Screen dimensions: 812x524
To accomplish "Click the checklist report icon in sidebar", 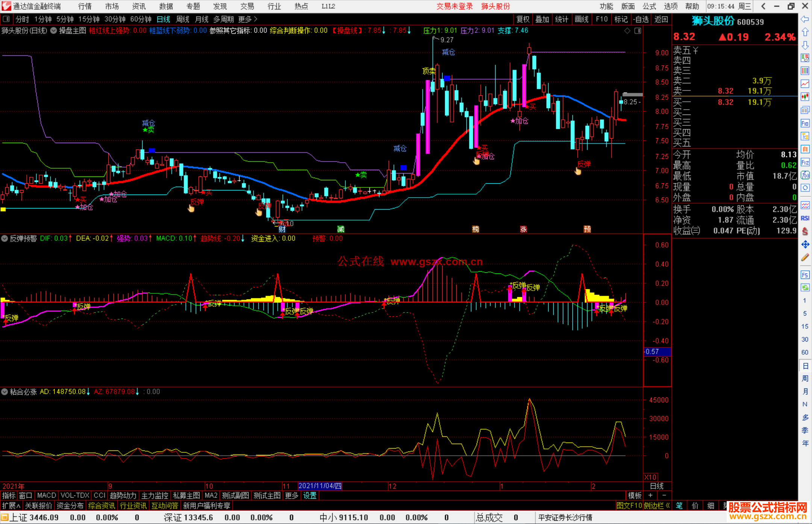I will [x=805, y=58].
